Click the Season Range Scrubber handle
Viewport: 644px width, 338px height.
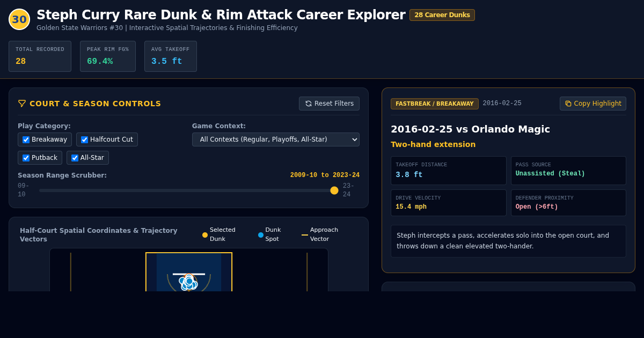pos(334,190)
